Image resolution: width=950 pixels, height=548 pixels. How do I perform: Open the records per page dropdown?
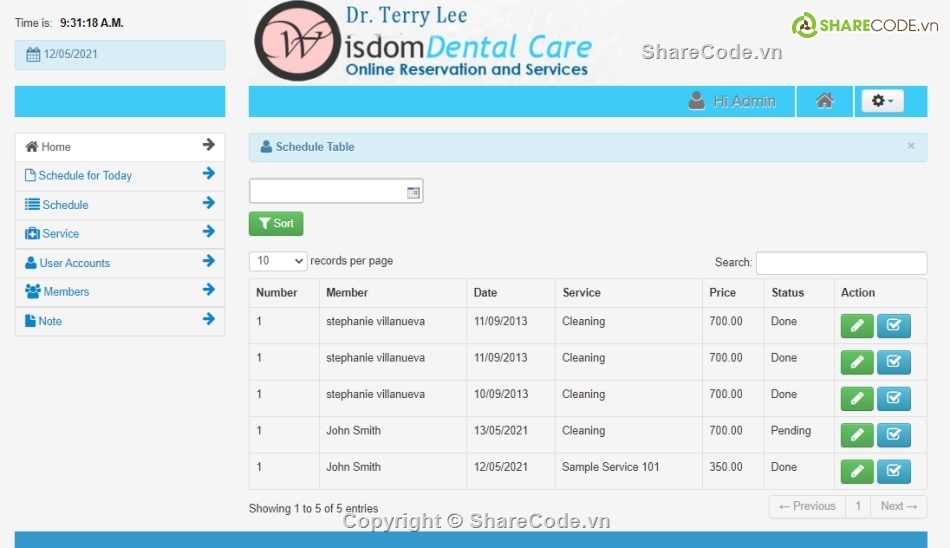[x=278, y=261]
